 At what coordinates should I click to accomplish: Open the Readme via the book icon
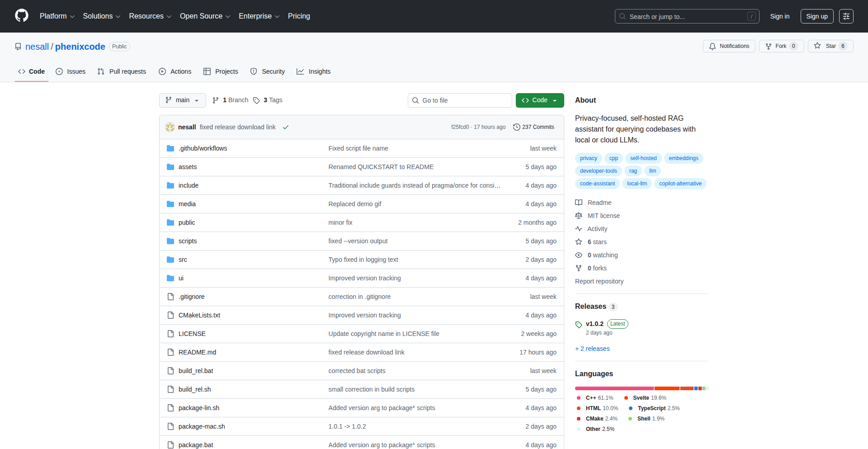[579, 203]
